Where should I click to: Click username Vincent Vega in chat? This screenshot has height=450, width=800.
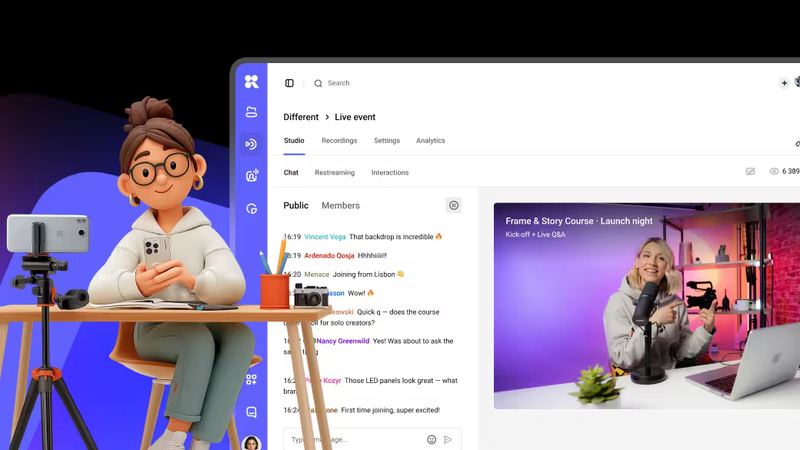point(325,237)
